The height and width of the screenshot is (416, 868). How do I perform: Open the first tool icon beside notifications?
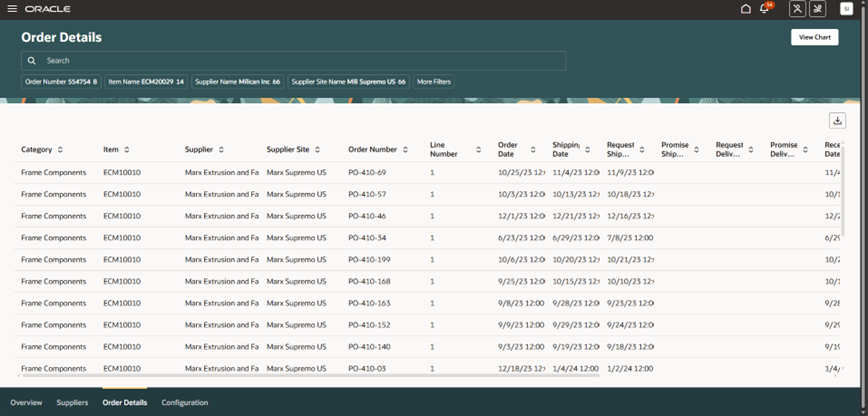coord(797,9)
